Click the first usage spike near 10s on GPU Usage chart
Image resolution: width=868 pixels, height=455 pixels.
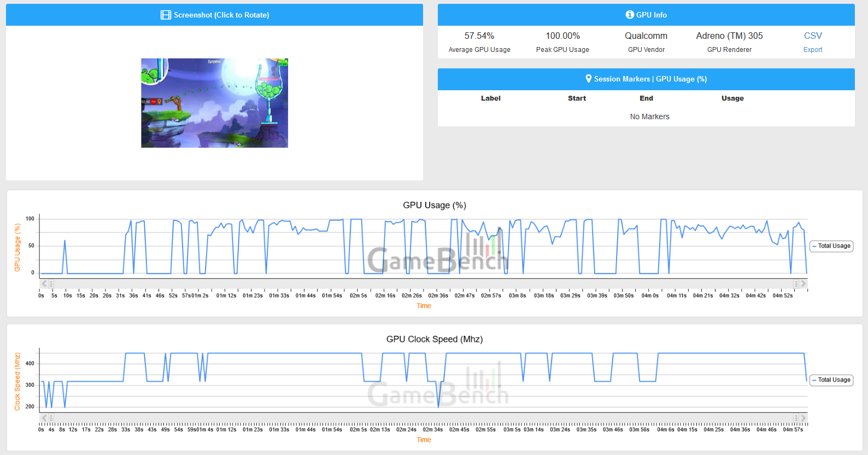[x=65, y=242]
